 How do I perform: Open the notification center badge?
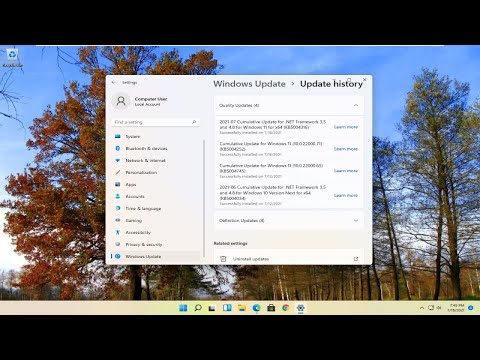pos(471,308)
